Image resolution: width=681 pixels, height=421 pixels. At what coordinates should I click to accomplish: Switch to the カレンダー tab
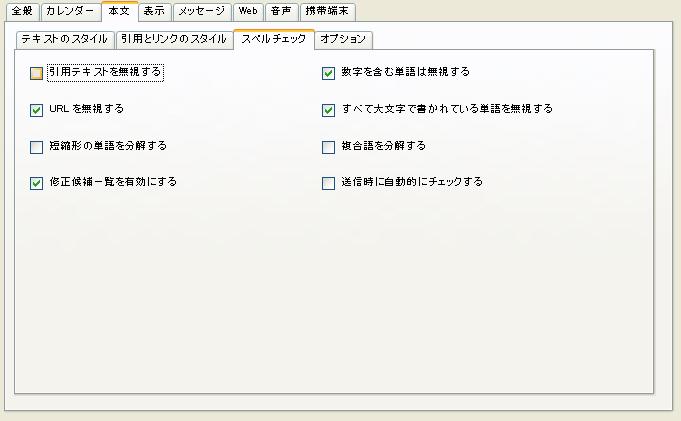pyautogui.click(x=70, y=12)
